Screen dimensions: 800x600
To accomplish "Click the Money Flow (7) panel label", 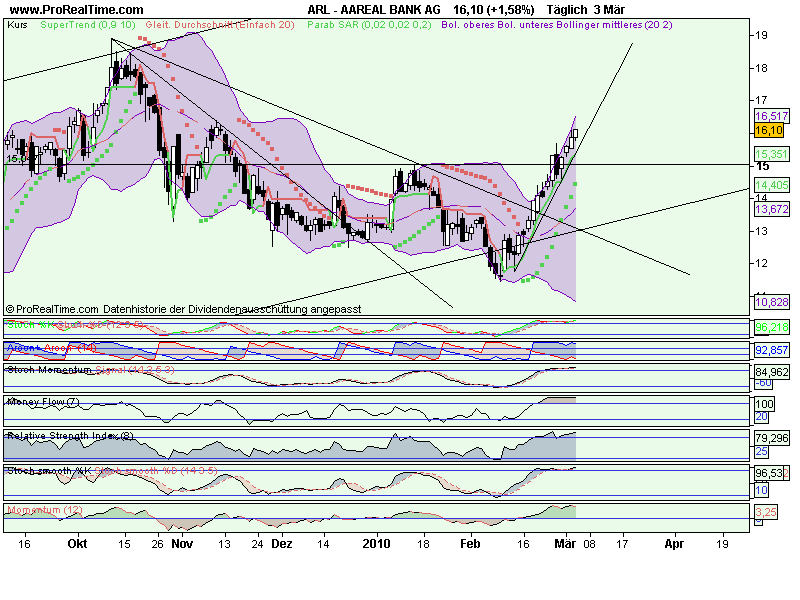I will pos(43,402).
